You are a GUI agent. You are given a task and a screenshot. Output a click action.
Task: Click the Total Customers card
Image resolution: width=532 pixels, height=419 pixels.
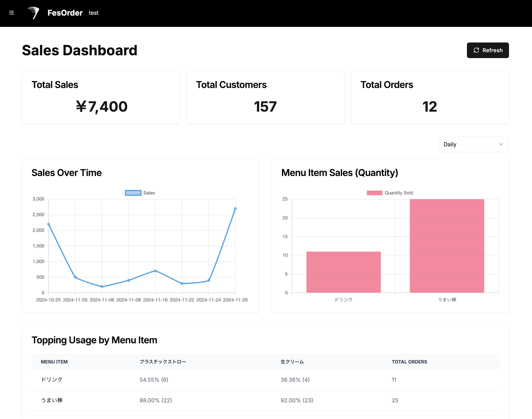[265, 97]
